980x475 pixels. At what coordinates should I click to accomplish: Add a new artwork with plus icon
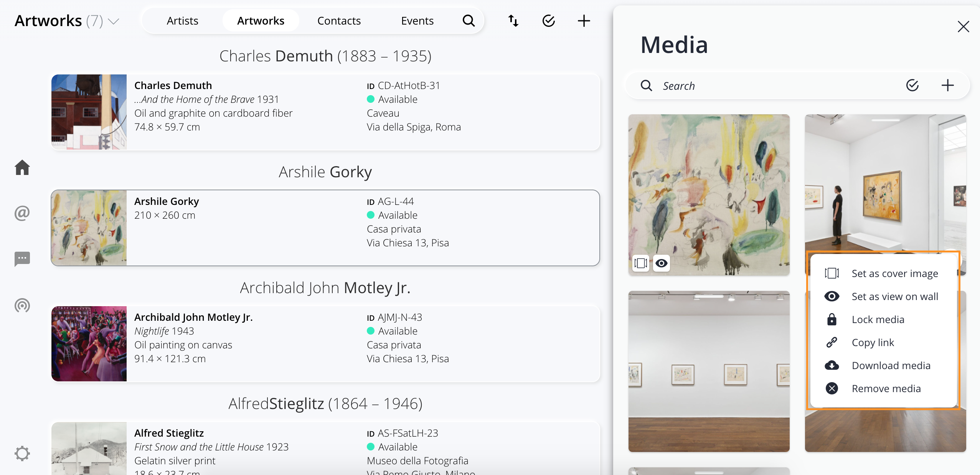(x=584, y=21)
